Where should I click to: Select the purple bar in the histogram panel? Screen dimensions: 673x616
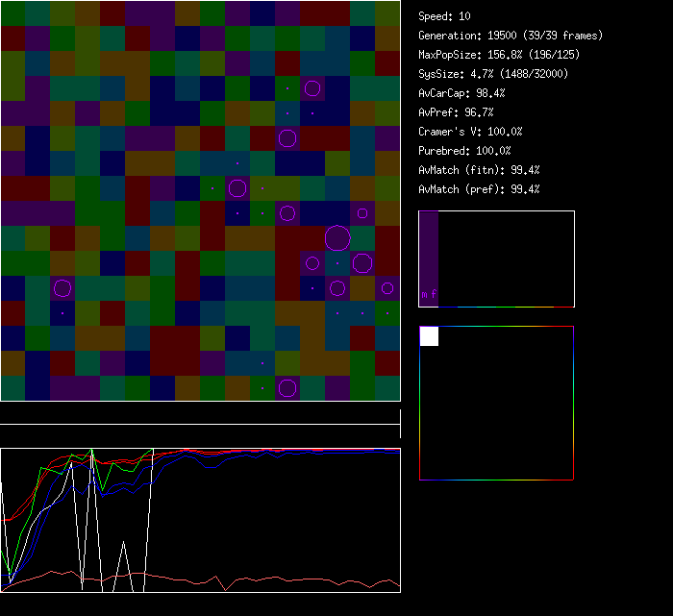(429, 250)
